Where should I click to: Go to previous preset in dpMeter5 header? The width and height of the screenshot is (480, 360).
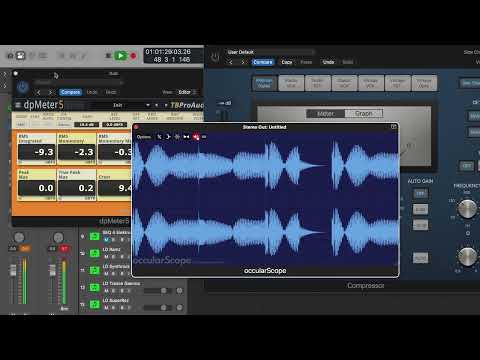[39, 92]
